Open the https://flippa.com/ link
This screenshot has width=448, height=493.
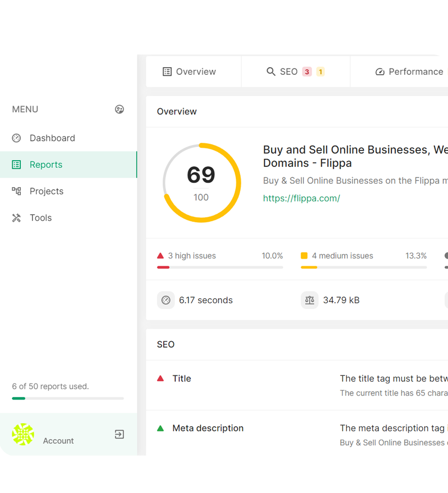[302, 199]
